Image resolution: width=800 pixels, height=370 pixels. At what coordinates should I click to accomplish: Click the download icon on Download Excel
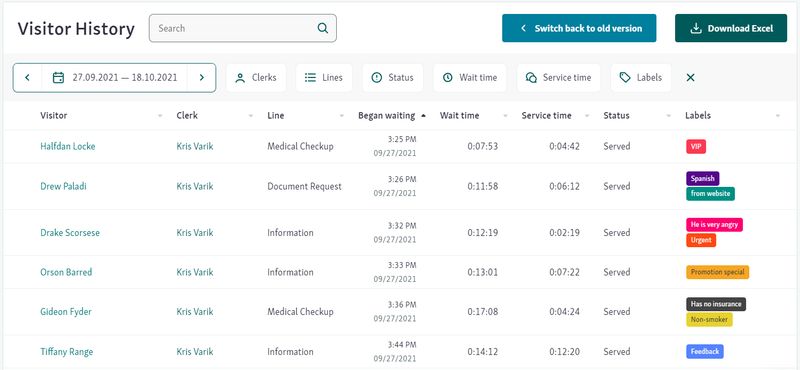tap(696, 28)
